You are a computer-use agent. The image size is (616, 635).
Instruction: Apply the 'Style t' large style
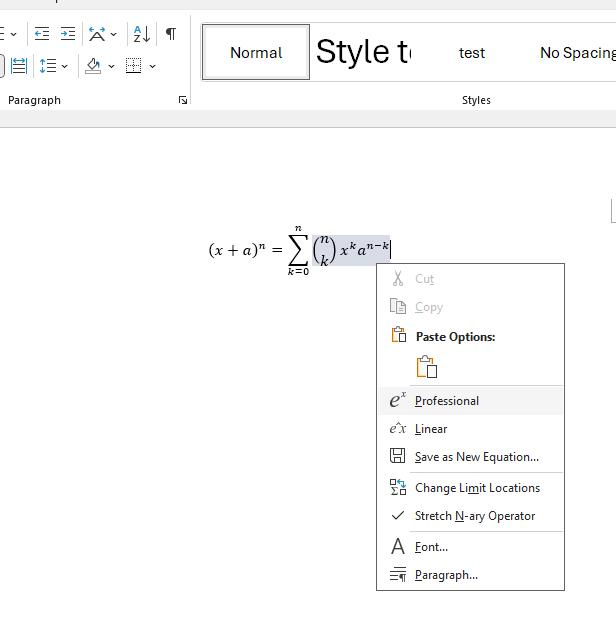click(x=363, y=52)
